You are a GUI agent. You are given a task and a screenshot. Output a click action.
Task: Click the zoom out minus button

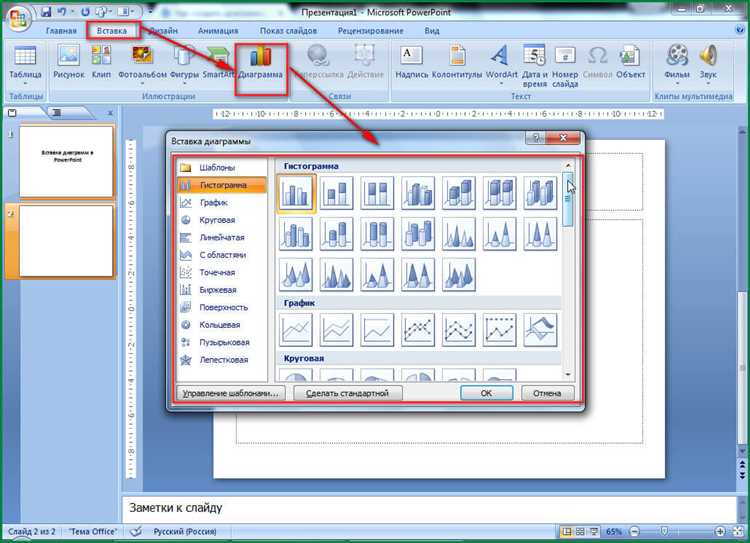point(634,532)
